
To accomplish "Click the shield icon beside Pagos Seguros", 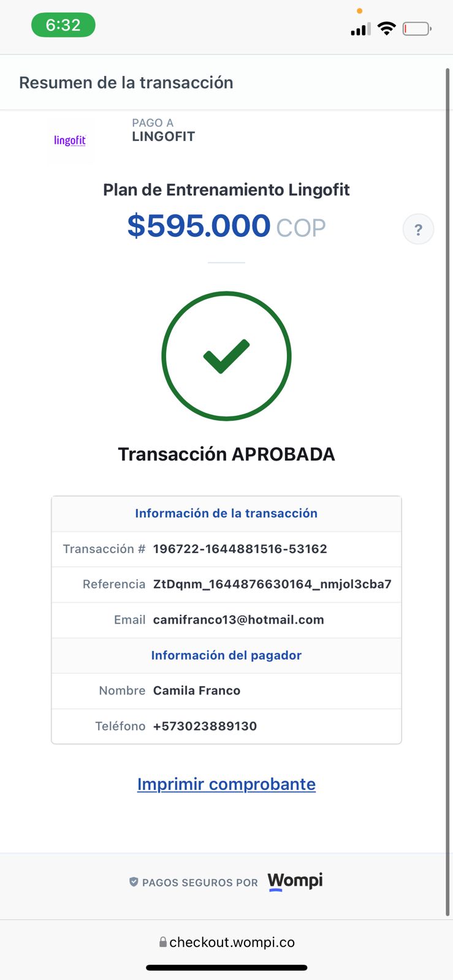I will [134, 882].
